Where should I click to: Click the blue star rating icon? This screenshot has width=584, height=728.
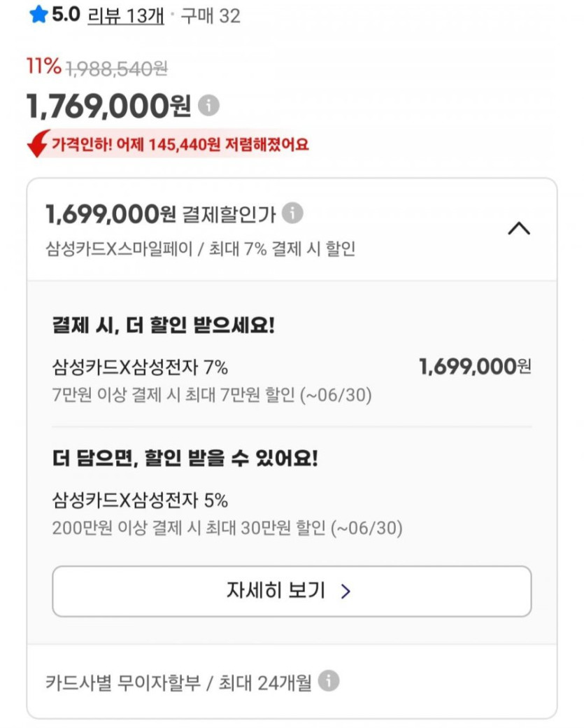(x=38, y=15)
